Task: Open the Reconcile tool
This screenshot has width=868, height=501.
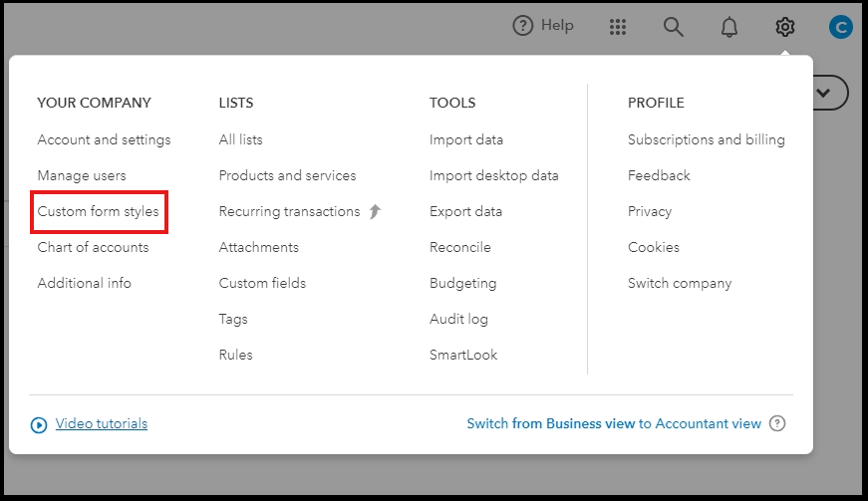Action: click(x=459, y=247)
